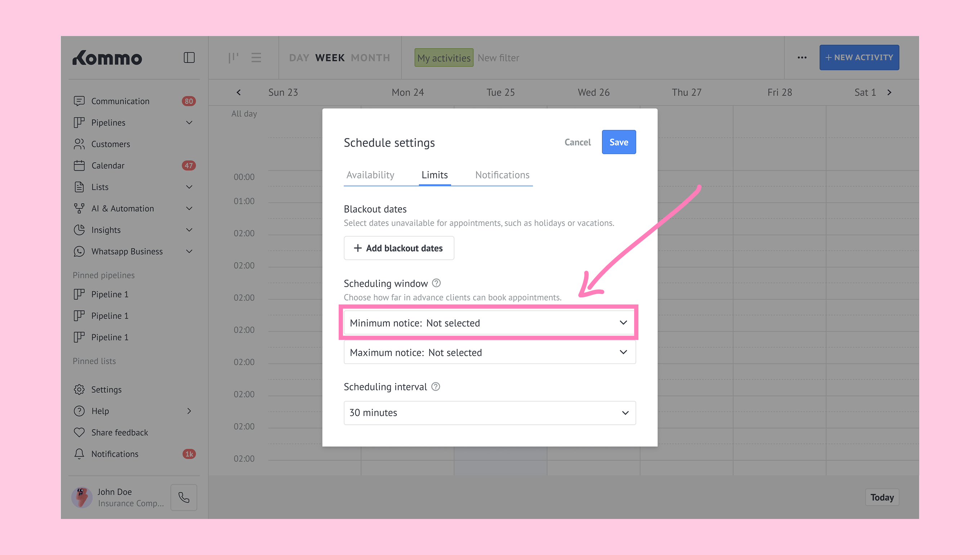Go to previous week arrow

point(239,92)
